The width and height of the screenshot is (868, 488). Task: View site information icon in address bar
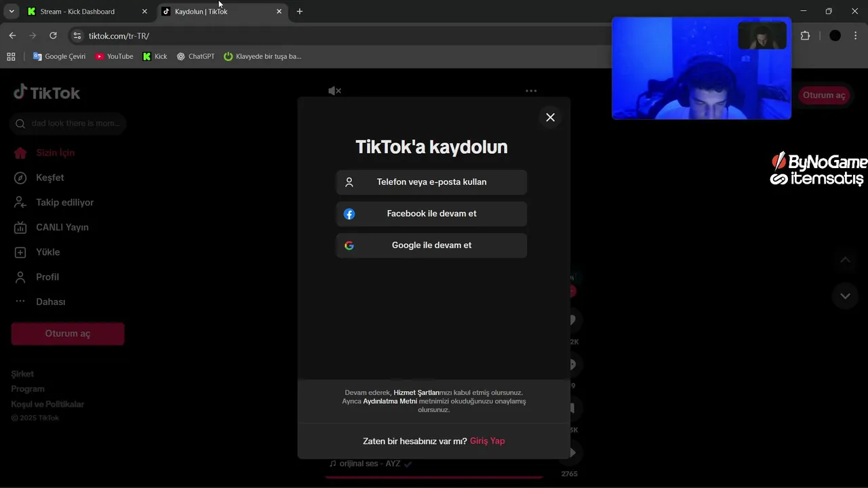(x=77, y=36)
